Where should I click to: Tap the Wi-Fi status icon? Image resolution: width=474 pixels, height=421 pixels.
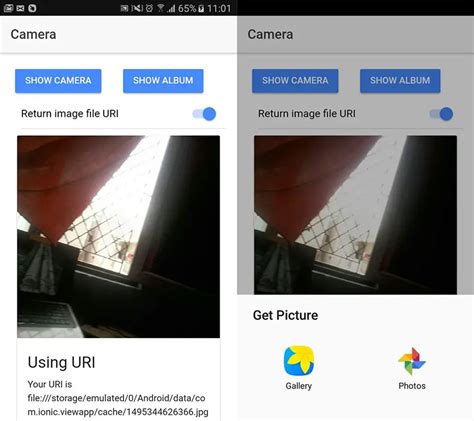tap(161, 8)
